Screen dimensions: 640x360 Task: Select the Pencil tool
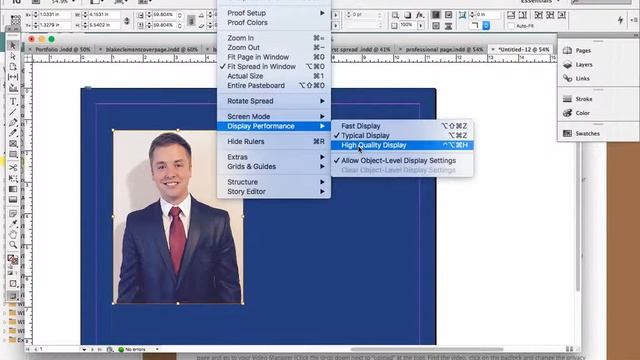pyautogui.click(x=13, y=133)
